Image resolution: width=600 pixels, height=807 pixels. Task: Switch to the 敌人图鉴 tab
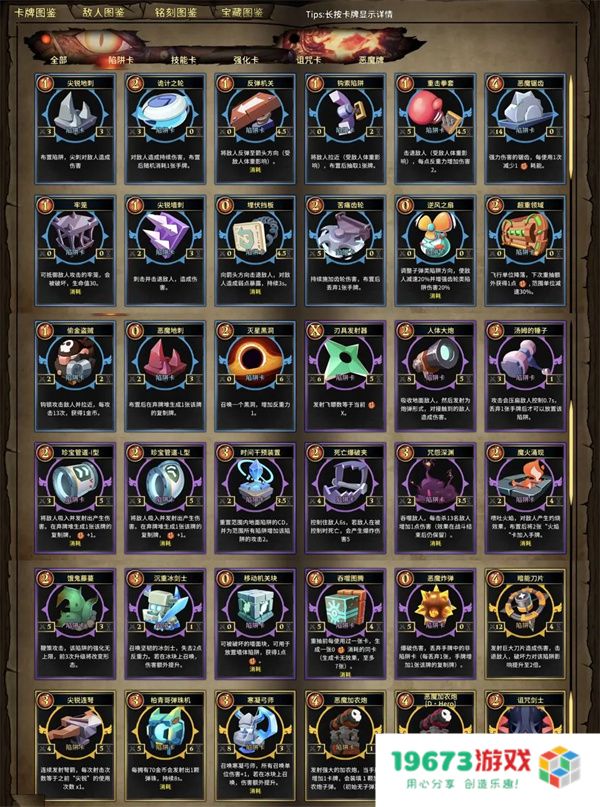click(104, 12)
